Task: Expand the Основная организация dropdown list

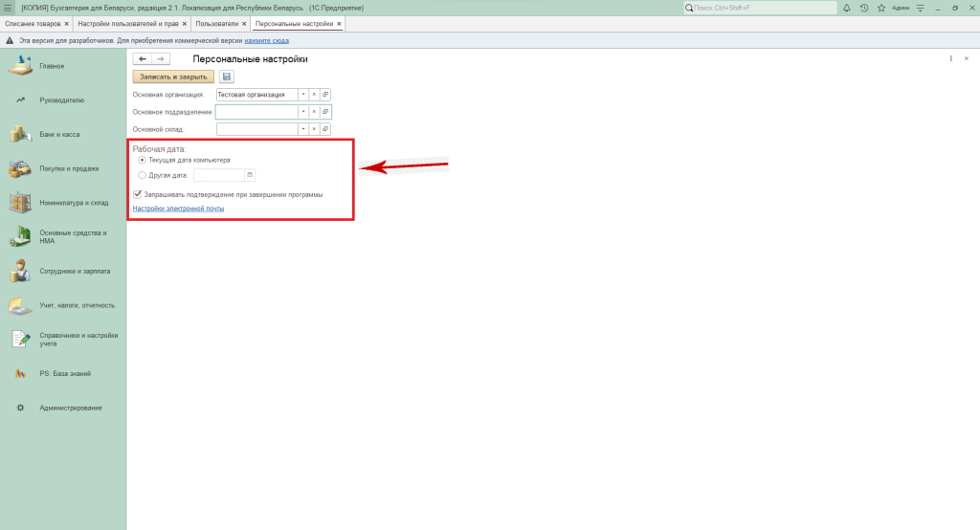Action: (x=302, y=95)
